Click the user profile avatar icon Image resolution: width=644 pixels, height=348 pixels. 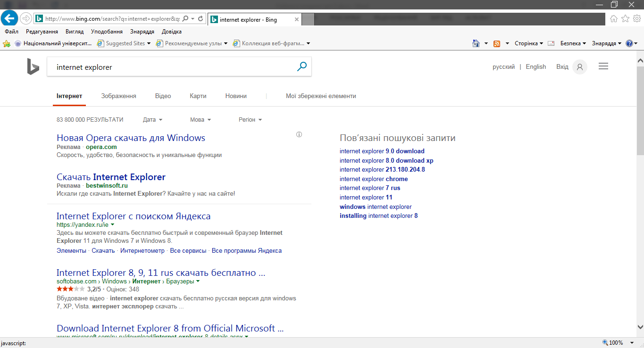click(580, 67)
